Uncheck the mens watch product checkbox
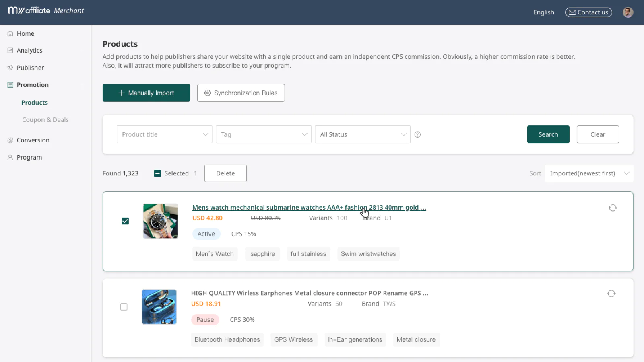The image size is (644, 362). point(125,221)
